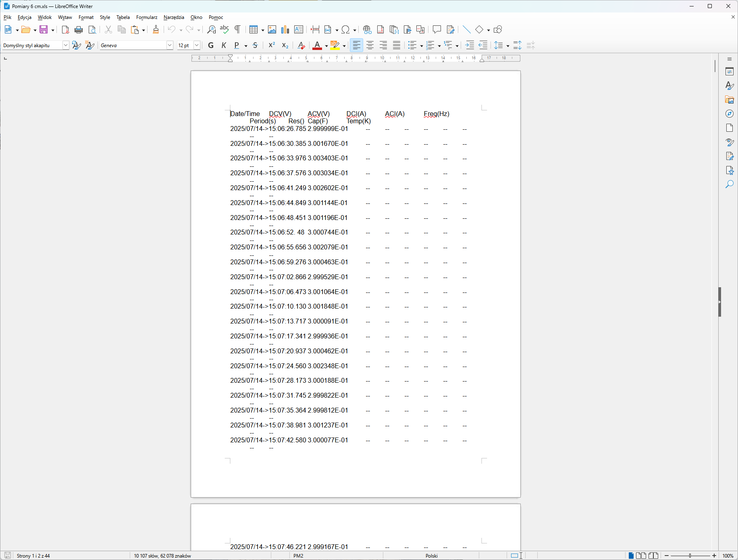Viewport: 738px width, 560px height.
Task: Click the Print document icon
Action: coord(79,29)
